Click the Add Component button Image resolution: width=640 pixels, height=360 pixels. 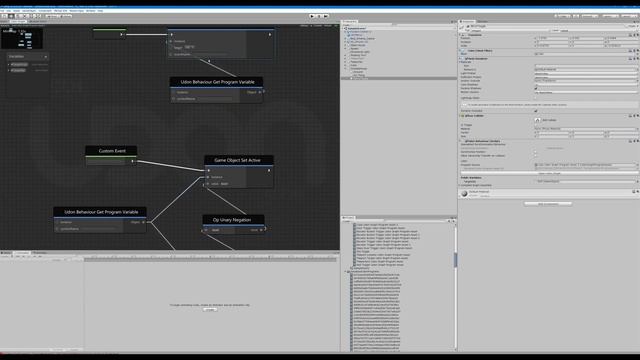click(x=548, y=204)
